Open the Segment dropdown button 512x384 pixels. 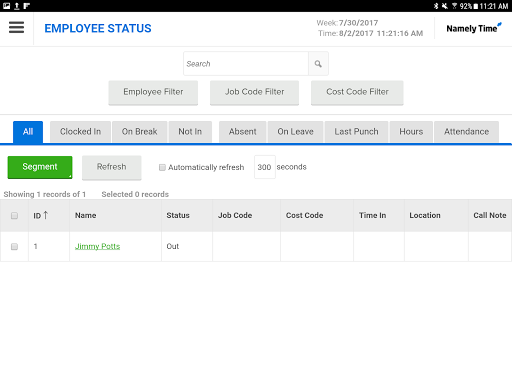(40, 167)
